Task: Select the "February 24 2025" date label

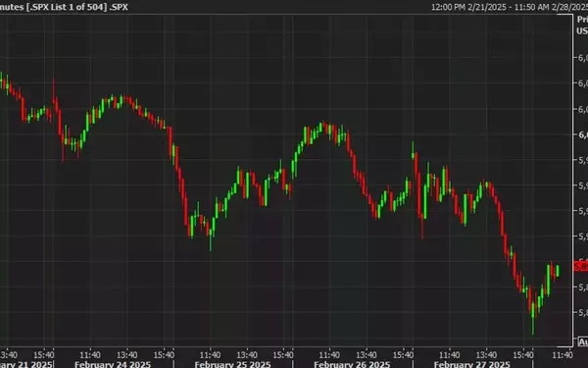Action: click(113, 364)
